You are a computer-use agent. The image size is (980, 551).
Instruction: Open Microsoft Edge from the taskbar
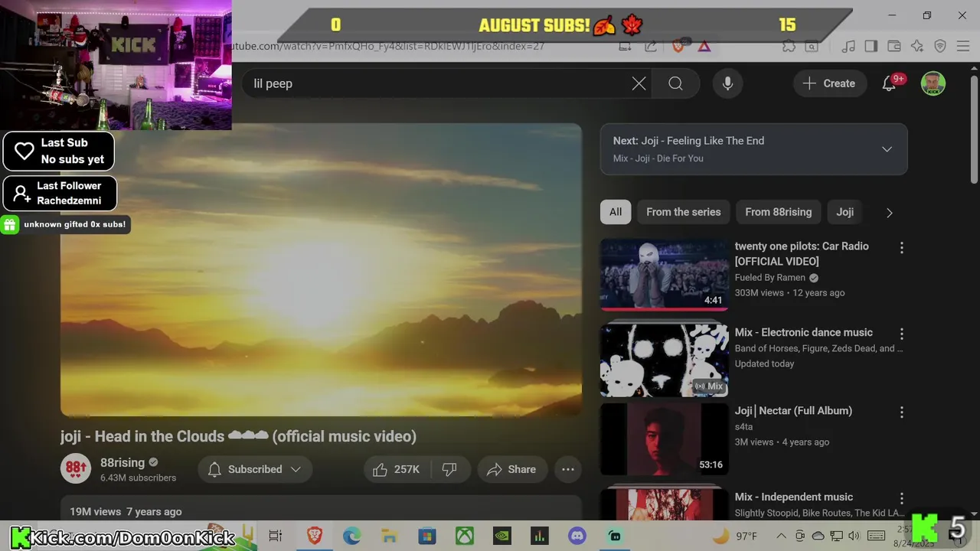351,536
